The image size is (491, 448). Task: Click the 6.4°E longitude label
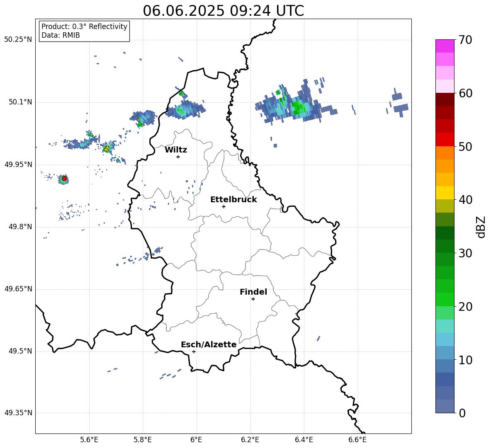coord(304,440)
